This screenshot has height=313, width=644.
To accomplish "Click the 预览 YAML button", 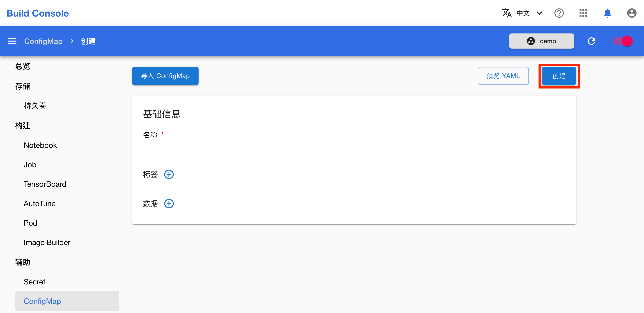I will click(503, 76).
